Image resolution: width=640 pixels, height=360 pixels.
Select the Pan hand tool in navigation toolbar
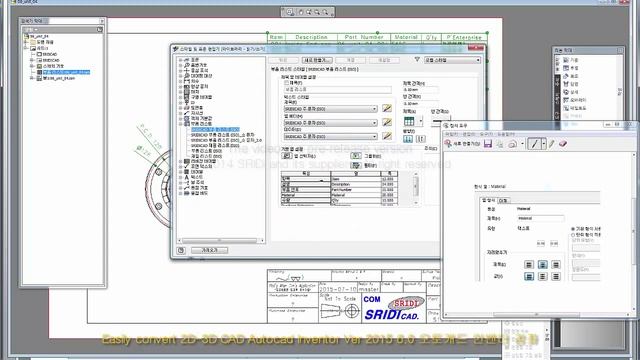[x=301, y=12]
